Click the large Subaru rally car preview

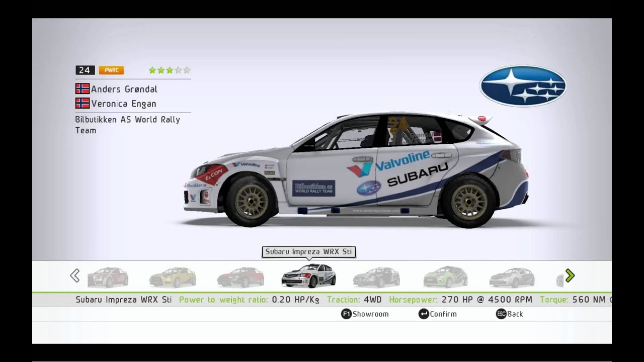(356, 171)
